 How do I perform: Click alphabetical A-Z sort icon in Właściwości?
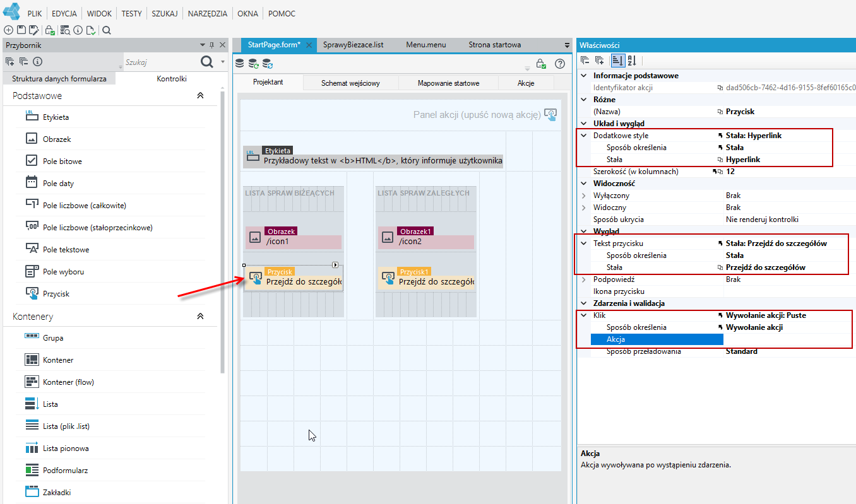[631, 61]
